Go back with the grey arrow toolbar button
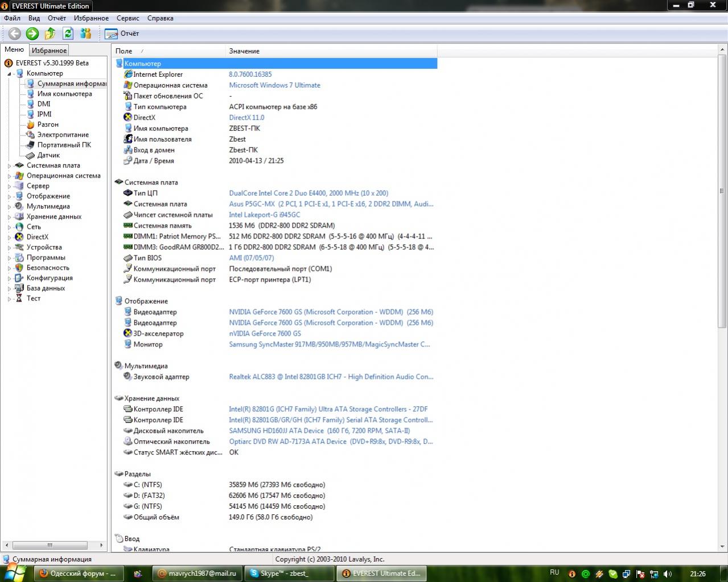Screen dimensions: 728x582 tap(14, 34)
